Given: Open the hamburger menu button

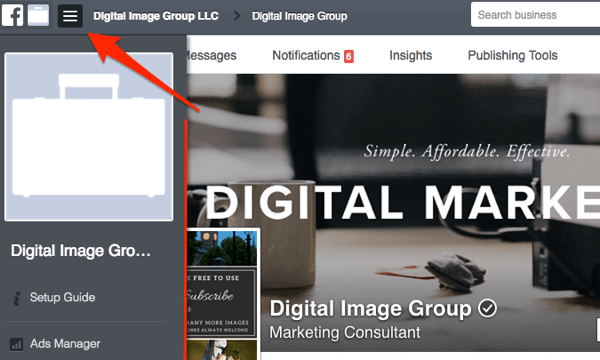Looking at the screenshot, I should (70, 16).
